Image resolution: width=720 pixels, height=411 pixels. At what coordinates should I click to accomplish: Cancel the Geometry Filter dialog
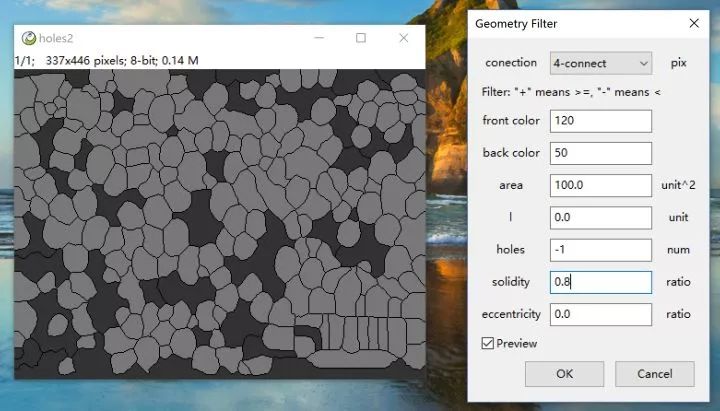point(654,374)
